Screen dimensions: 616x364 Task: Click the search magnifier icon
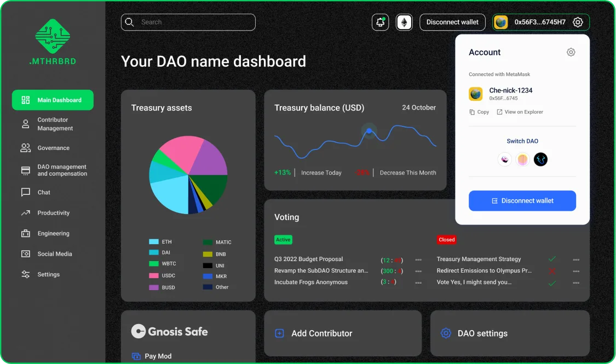[x=129, y=22]
